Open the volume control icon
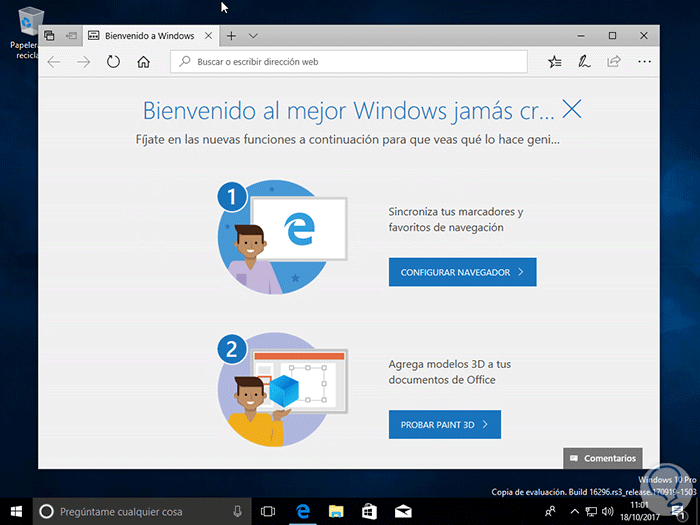 click(607, 512)
